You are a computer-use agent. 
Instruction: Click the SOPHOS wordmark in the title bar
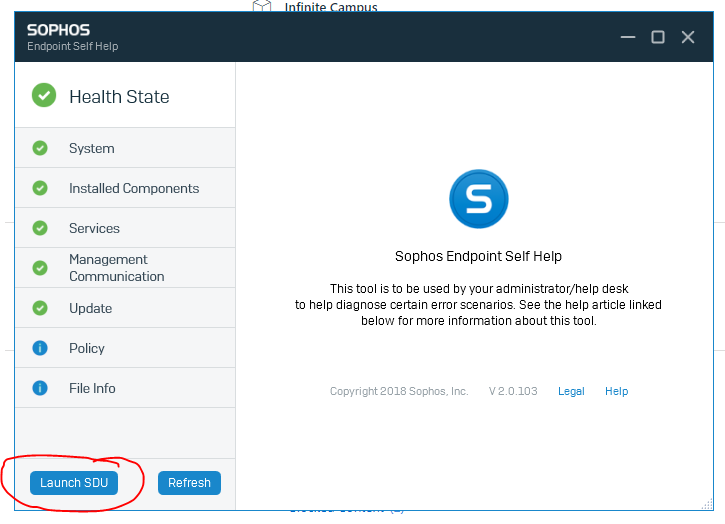(x=58, y=30)
